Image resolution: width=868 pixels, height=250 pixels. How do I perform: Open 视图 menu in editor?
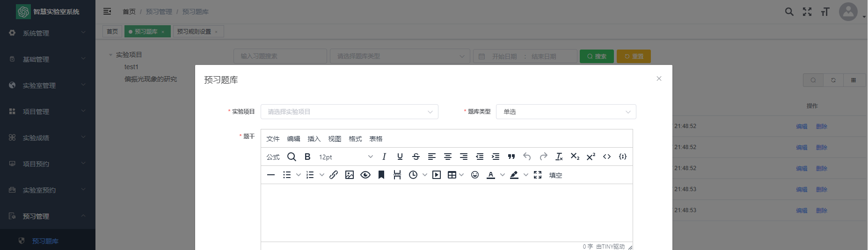(335, 139)
